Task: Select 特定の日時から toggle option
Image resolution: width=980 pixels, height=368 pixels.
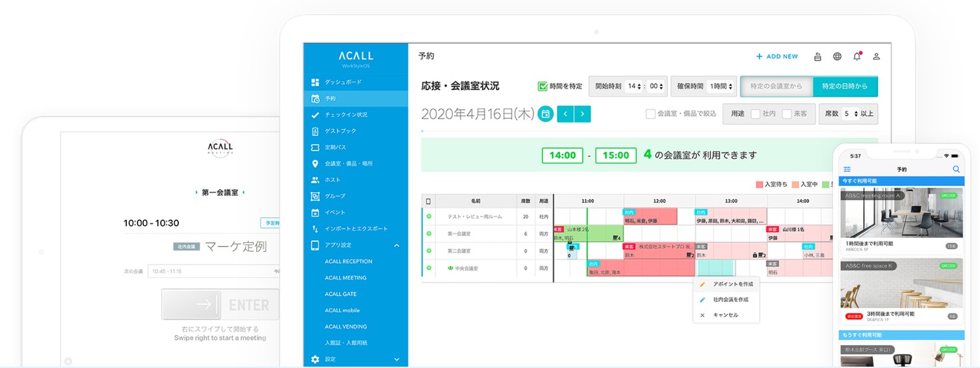Action: click(846, 86)
